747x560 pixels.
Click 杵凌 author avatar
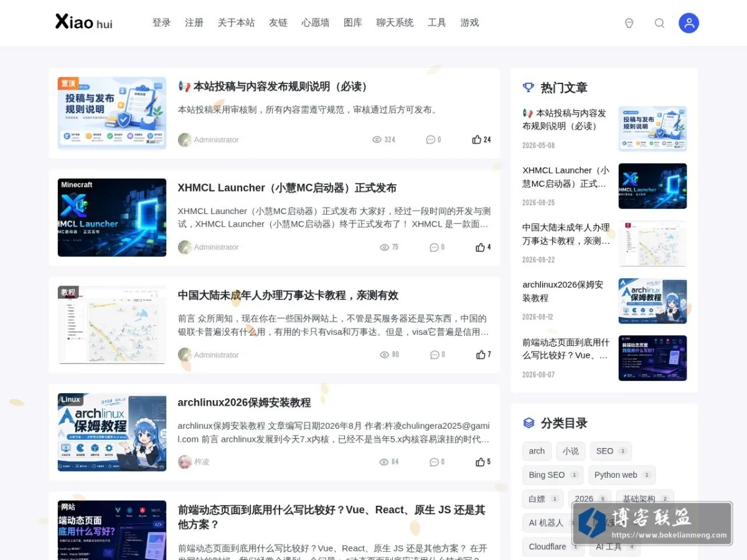[x=185, y=462]
